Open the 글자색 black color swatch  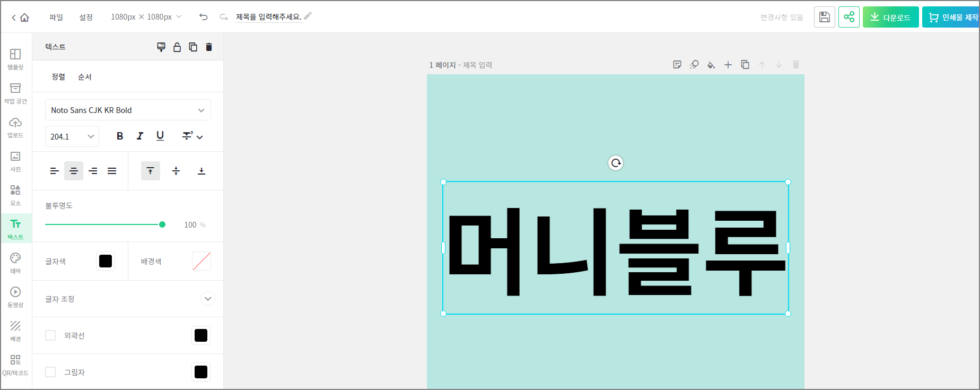pyautogui.click(x=106, y=261)
